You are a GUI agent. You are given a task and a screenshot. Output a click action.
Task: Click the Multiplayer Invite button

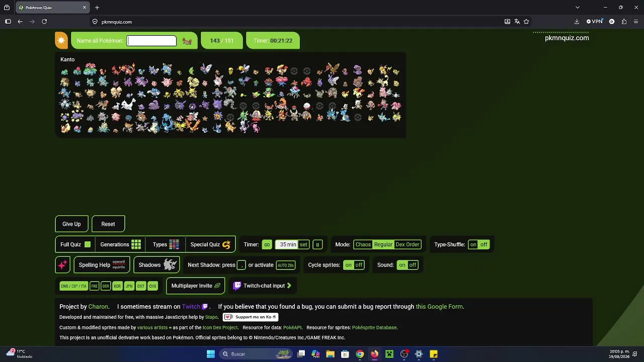(196, 286)
